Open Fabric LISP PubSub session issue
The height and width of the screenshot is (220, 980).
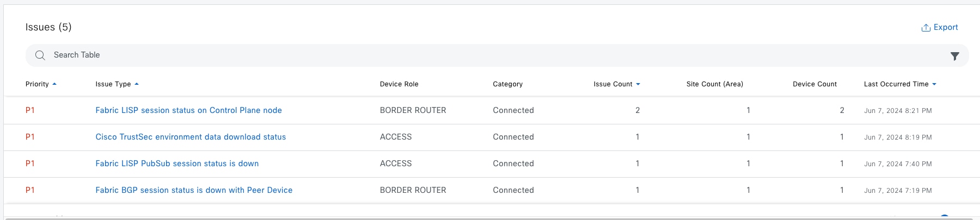tap(177, 164)
